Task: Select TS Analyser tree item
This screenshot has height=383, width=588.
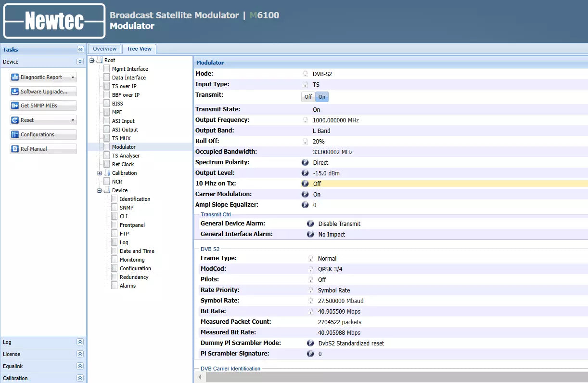Action: click(126, 156)
